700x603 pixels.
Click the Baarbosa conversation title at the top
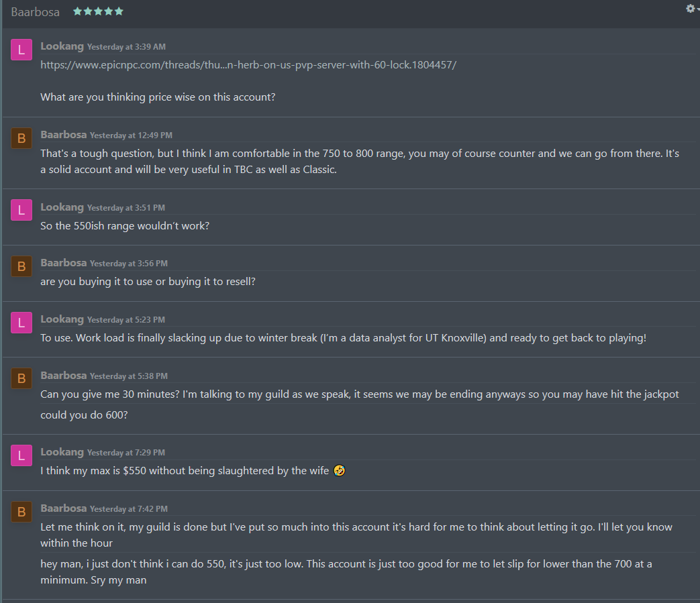click(x=35, y=12)
